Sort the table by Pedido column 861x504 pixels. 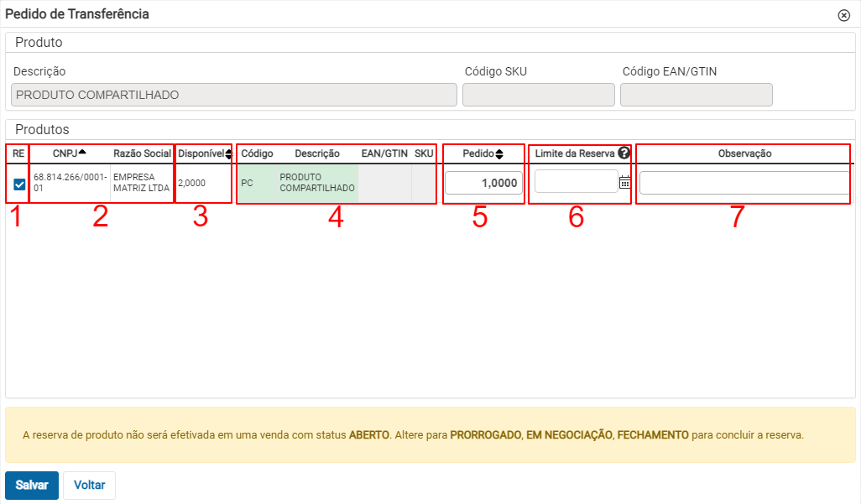point(483,153)
